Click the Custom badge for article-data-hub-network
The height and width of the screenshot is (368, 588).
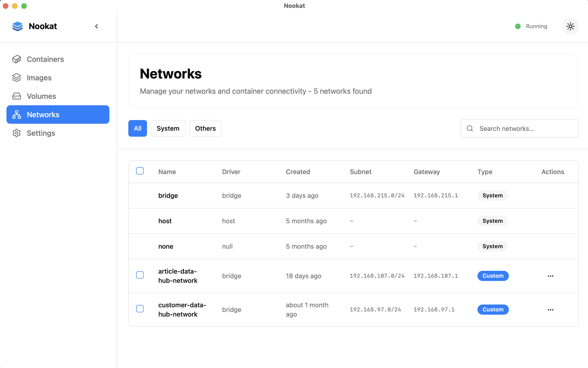coord(493,276)
